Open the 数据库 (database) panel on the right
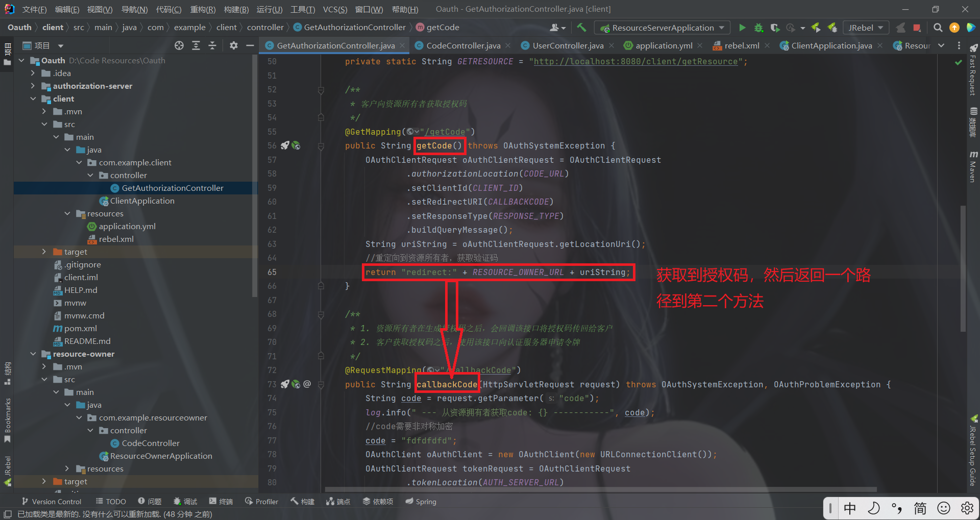This screenshot has width=980, height=520. (x=973, y=122)
